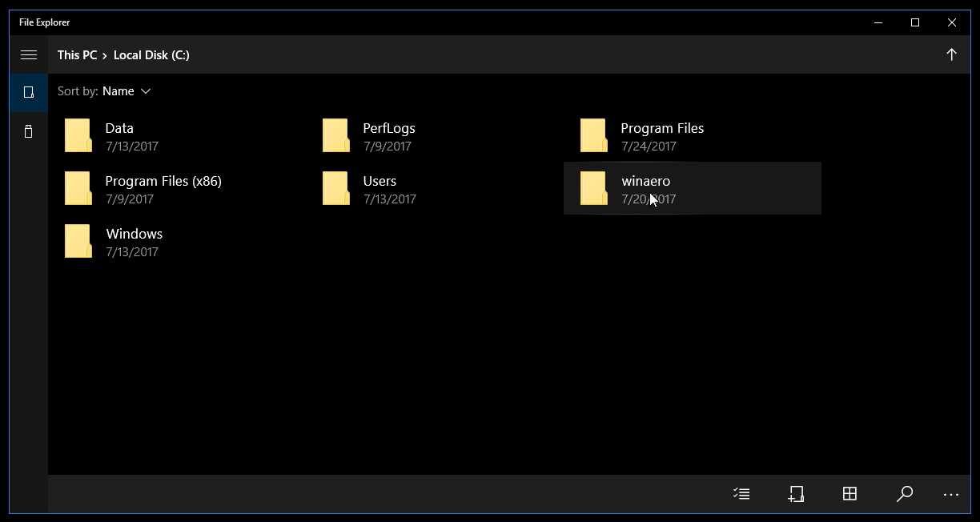This screenshot has height=522, width=980.
Task: Click the hamburger navigation menu icon
Action: coord(29,54)
